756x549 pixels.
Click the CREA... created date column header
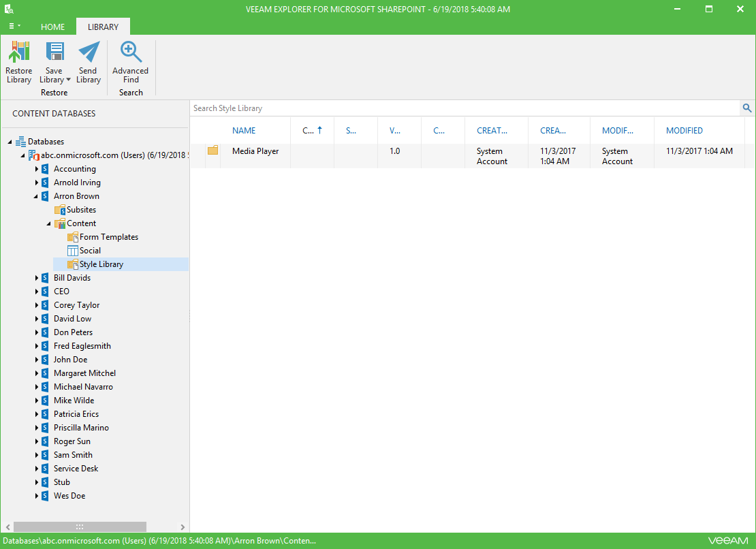pyautogui.click(x=553, y=131)
